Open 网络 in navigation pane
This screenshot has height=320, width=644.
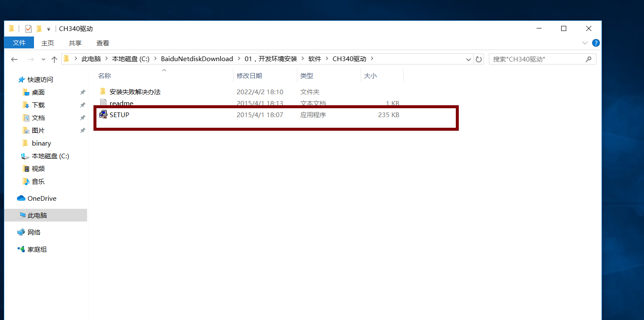pyautogui.click(x=34, y=233)
